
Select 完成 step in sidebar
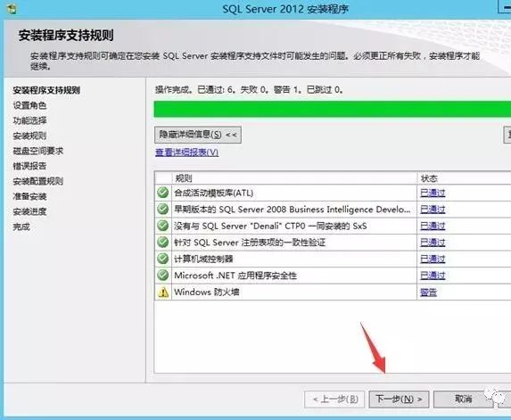pyautogui.click(x=21, y=226)
